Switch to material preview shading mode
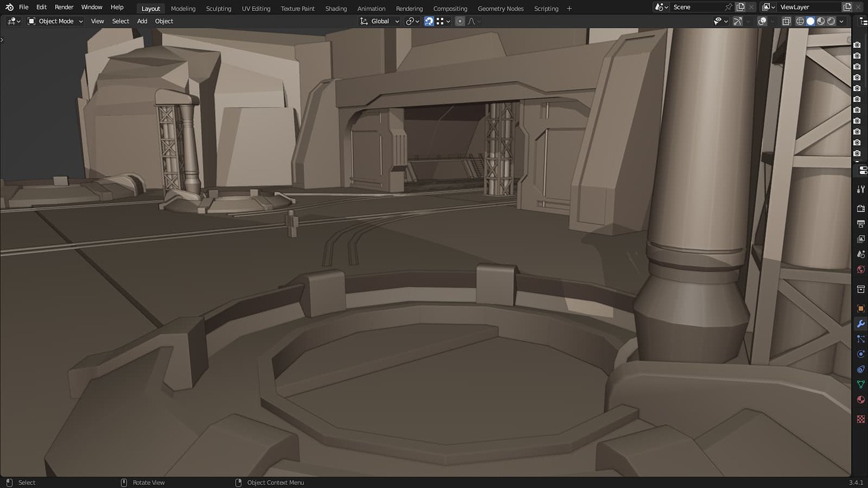 821,21
